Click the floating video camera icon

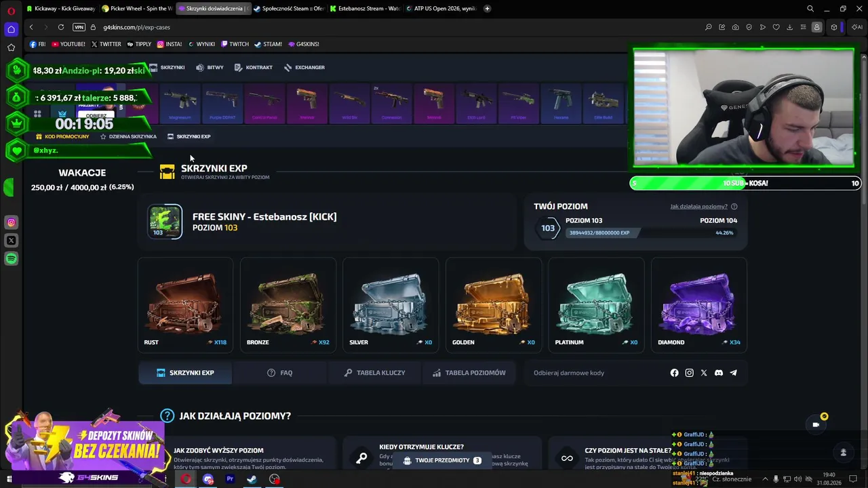816,425
